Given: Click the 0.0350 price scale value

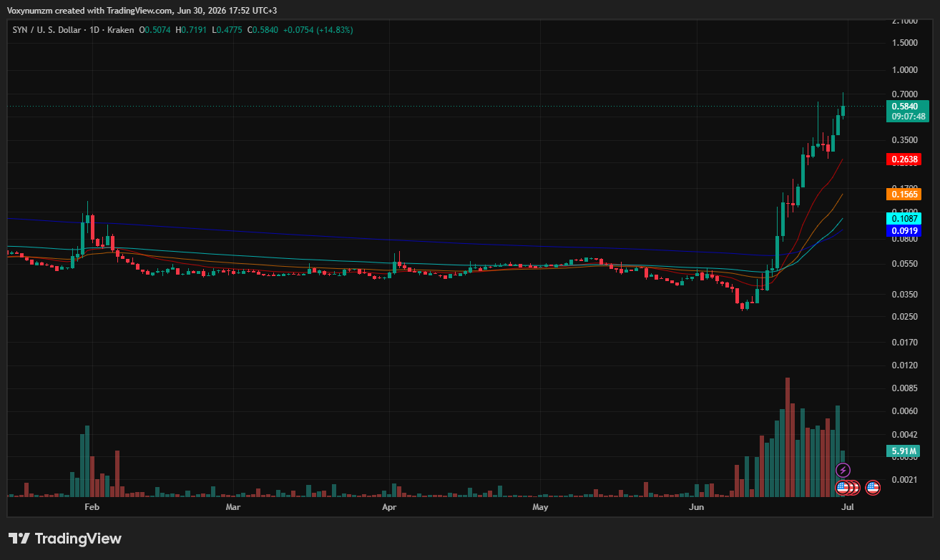Looking at the screenshot, I should 904,295.
